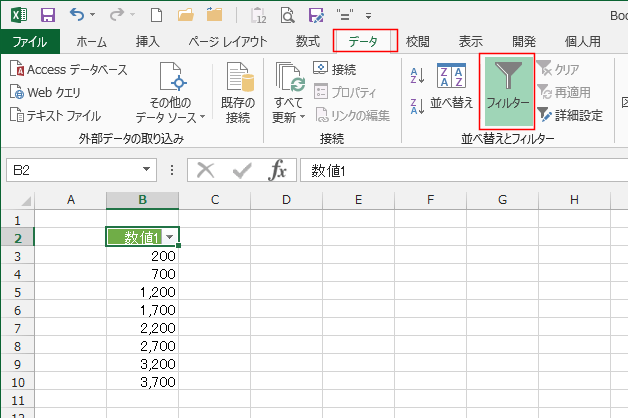Click the Filter funnel button

pos(507,87)
